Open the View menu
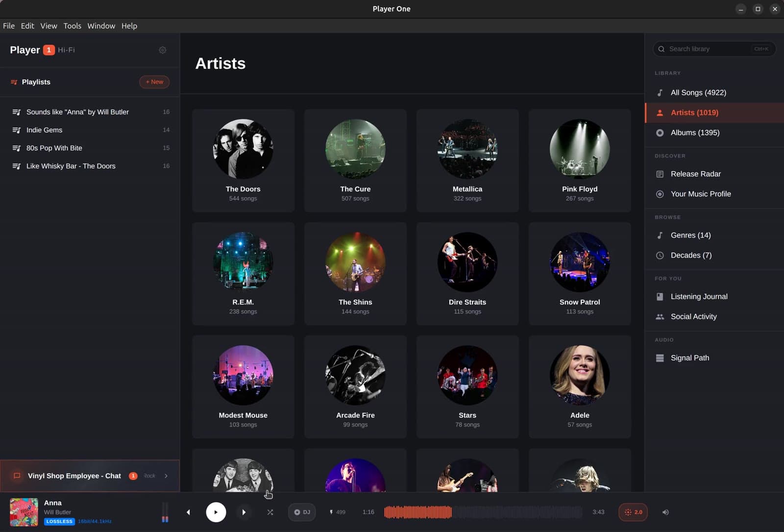The image size is (784, 532). point(49,26)
